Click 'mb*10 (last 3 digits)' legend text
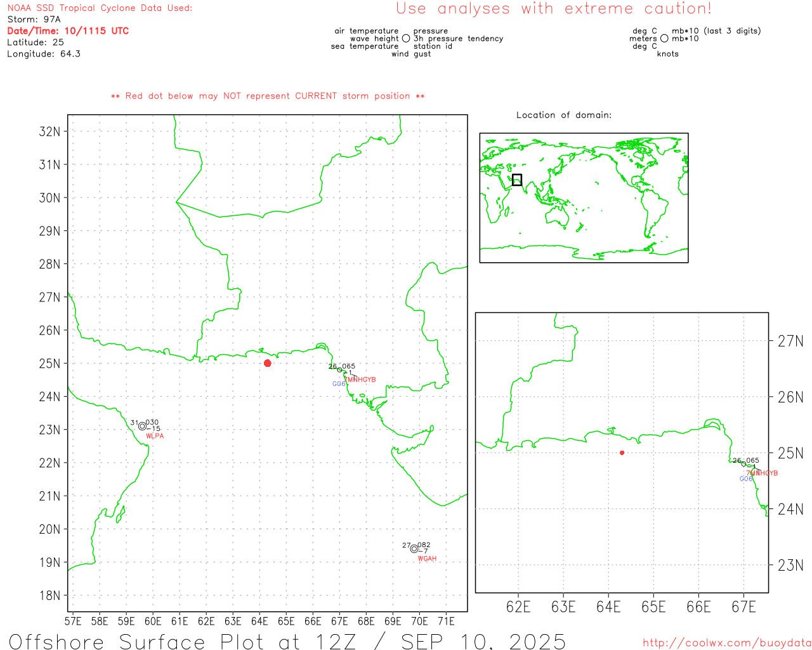 [x=716, y=31]
